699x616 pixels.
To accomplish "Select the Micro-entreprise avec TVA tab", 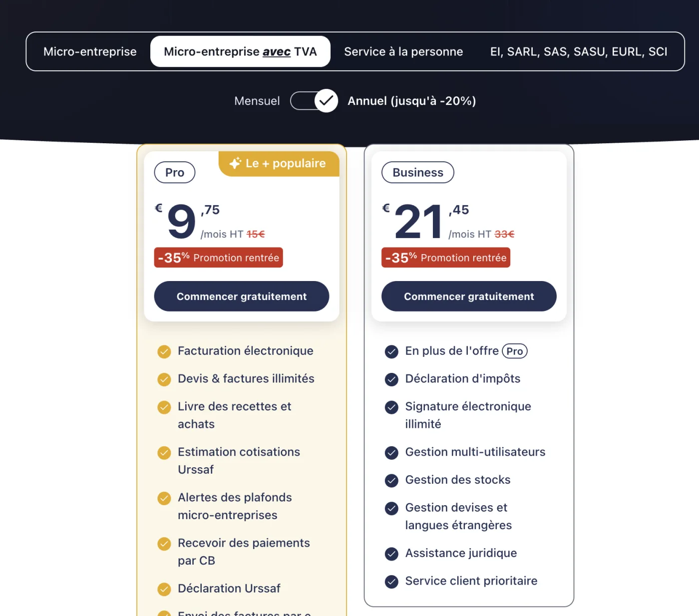I will point(240,51).
